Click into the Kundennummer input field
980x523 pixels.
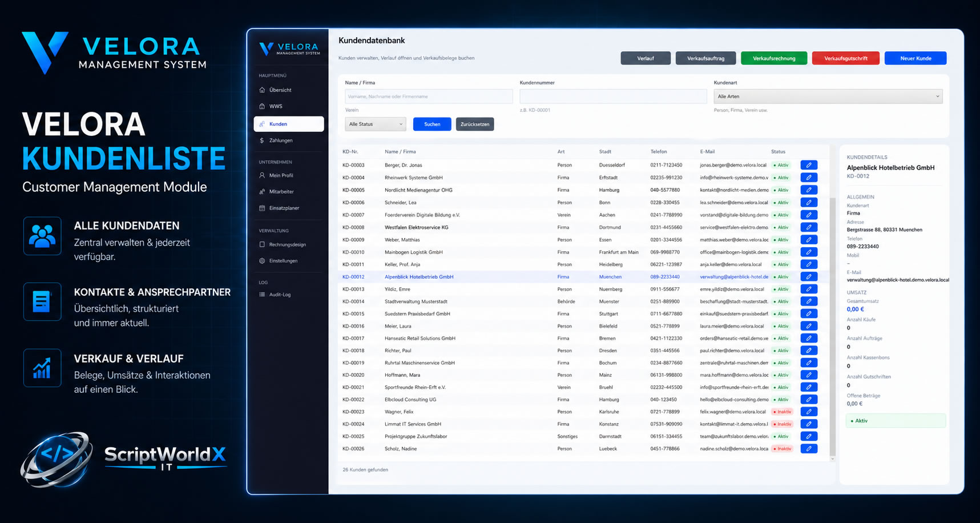click(613, 96)
